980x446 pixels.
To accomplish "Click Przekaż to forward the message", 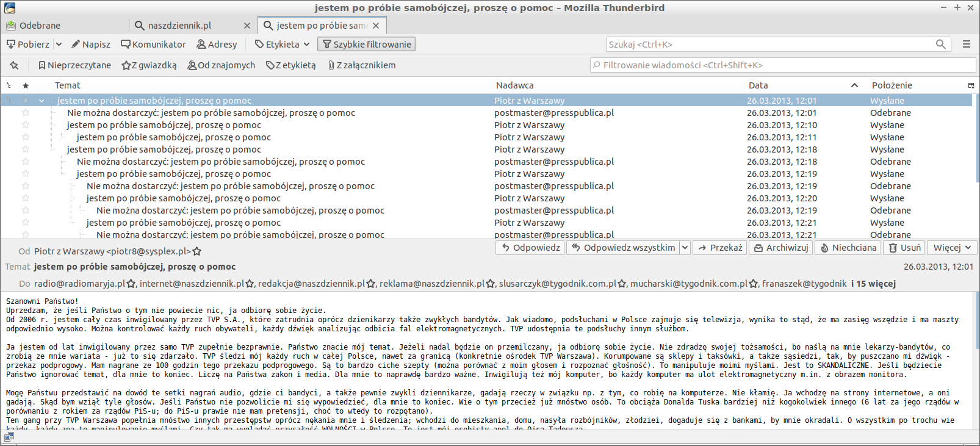I will click(719, 248).
